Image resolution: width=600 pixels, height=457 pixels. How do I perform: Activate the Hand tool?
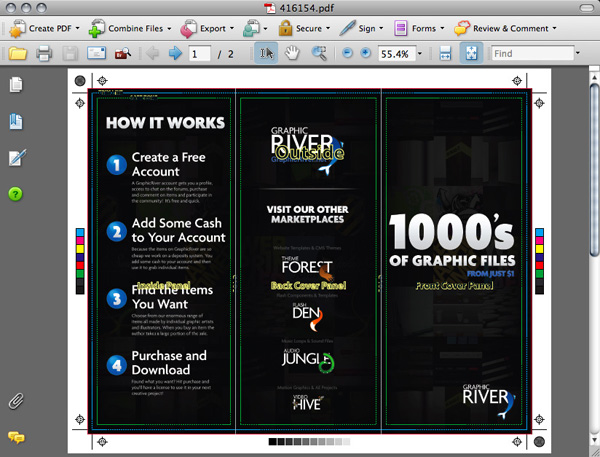coord(292,53)
